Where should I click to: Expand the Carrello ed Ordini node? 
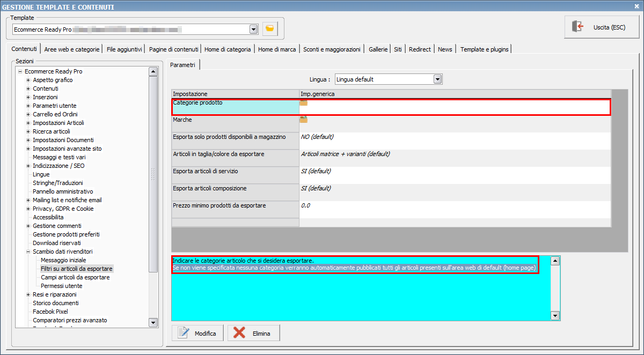(x=28, y=114)
